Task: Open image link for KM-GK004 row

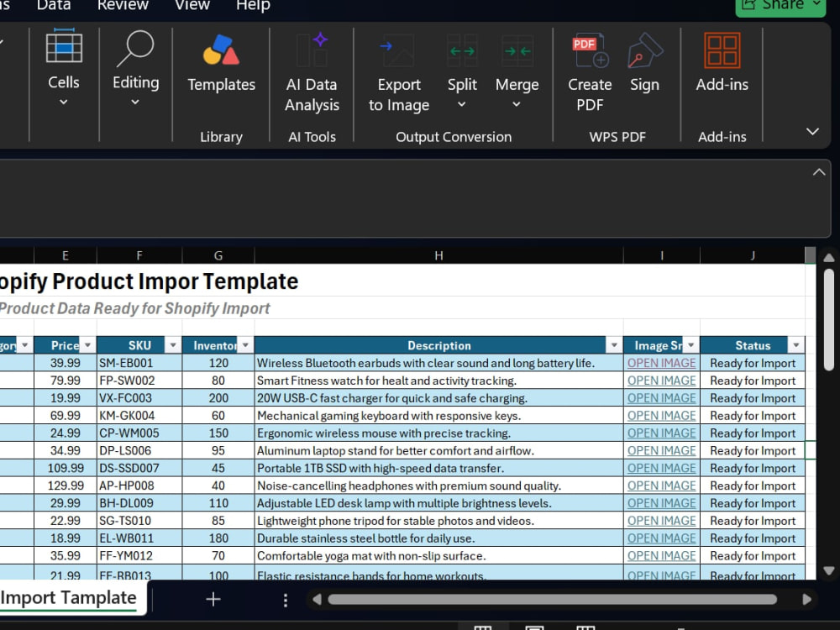Action: click(662, 416)
